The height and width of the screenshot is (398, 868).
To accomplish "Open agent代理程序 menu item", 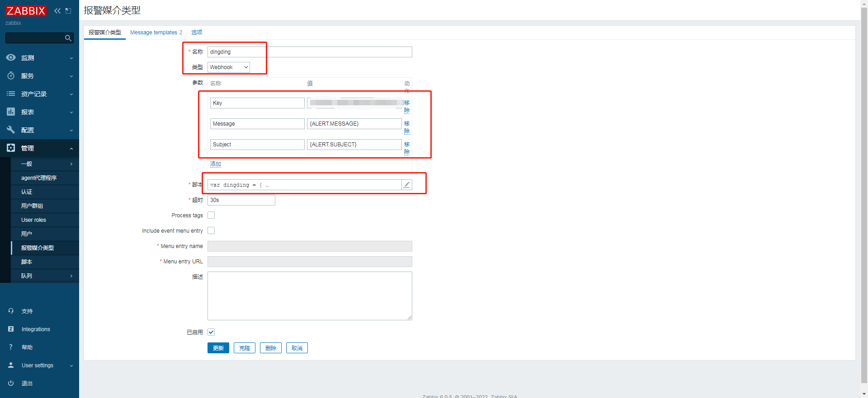I will tap(45, 178).
